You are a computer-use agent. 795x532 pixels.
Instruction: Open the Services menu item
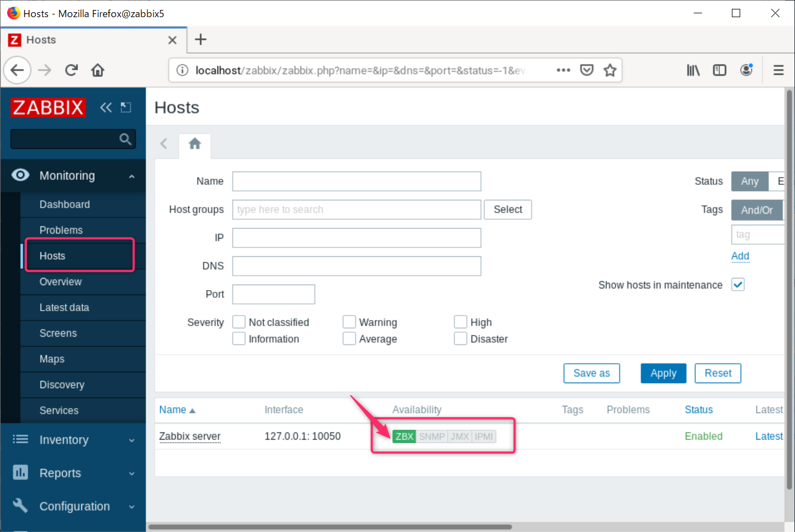83,410
